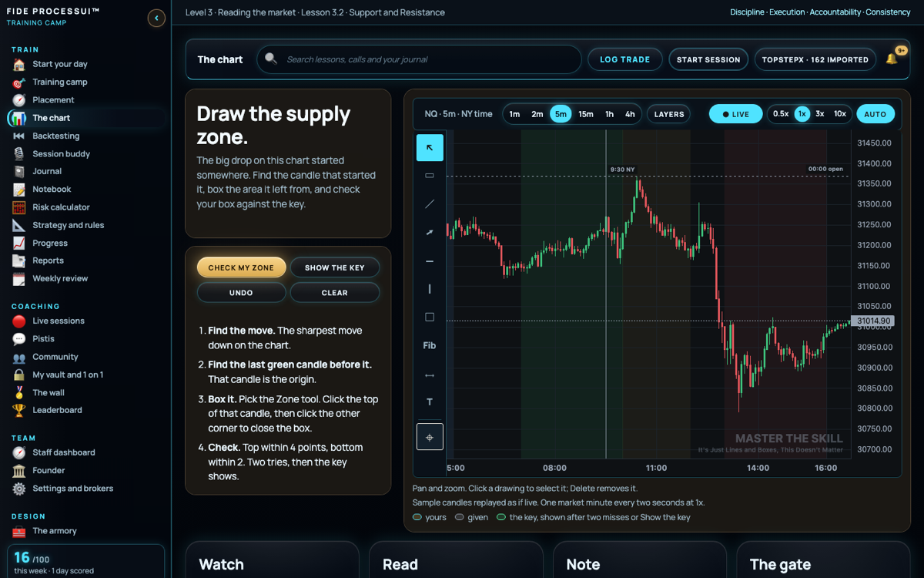Viewport: 924px width, 578px height.
Task: Set replay speed to 0.5x
Action: click(781, 114)
